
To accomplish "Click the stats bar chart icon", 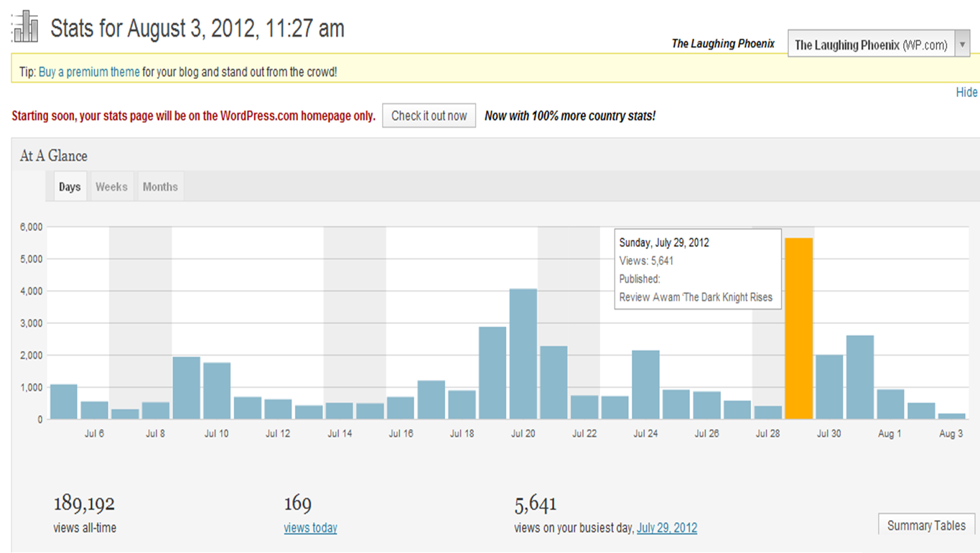I will coord(26,27).
